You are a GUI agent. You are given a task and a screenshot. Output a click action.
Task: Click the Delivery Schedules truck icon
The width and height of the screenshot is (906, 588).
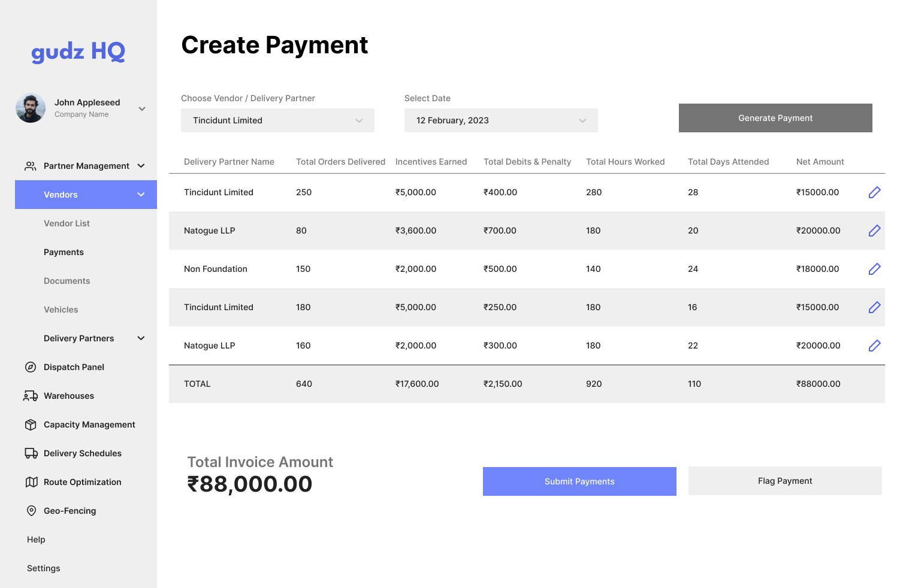point(31,453)
